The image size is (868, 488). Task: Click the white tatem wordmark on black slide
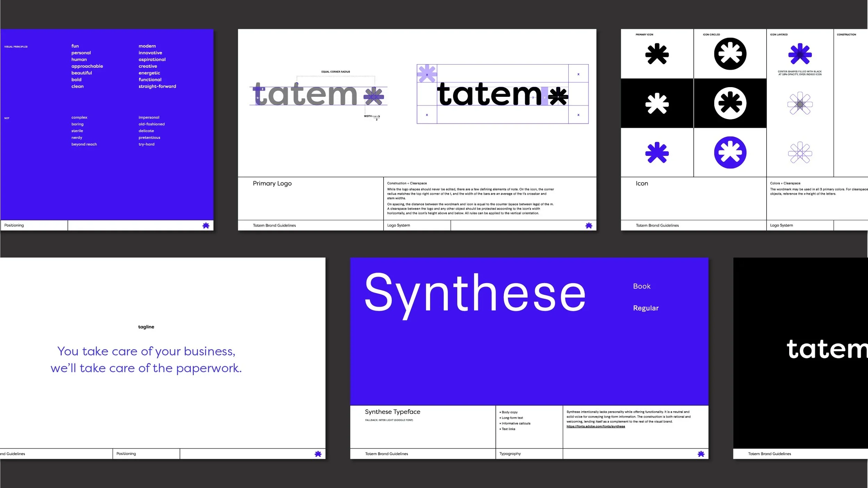point(827,349)
